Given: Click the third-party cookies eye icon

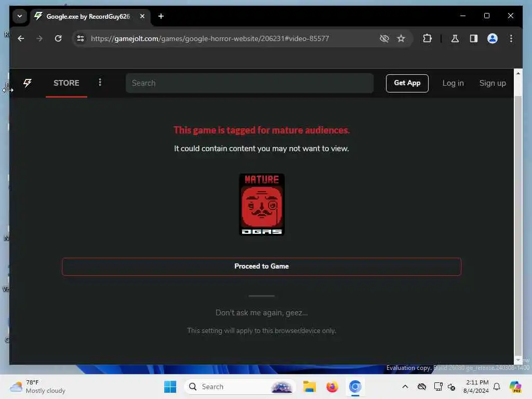Looking at the screenshot, I should 384,38.
